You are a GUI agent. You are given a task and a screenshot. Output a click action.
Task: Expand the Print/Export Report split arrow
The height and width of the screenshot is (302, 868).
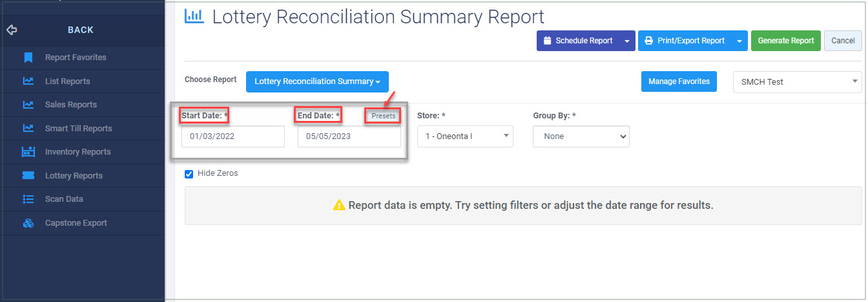[739, 41]
